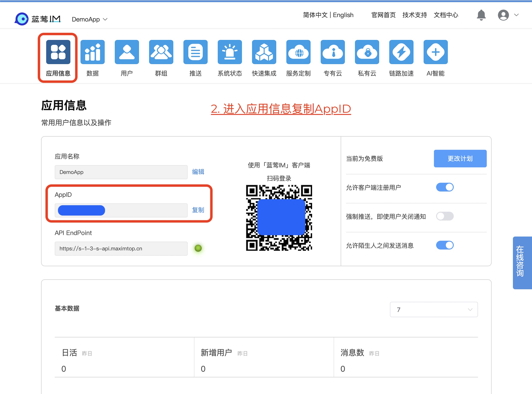Open the 私有云 cloud lock icon
The image size is (532, 394).
pyautogui.click(x=367, y=52)
